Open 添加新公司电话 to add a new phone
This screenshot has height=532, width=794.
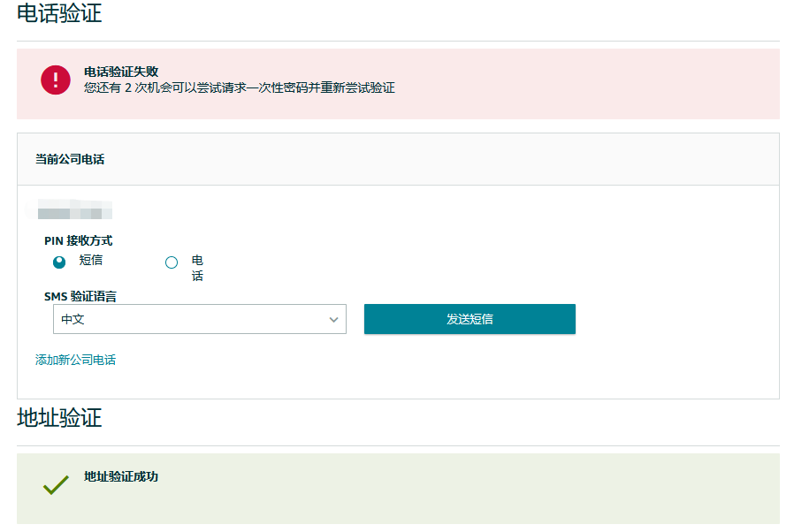[x=74, y=360]
